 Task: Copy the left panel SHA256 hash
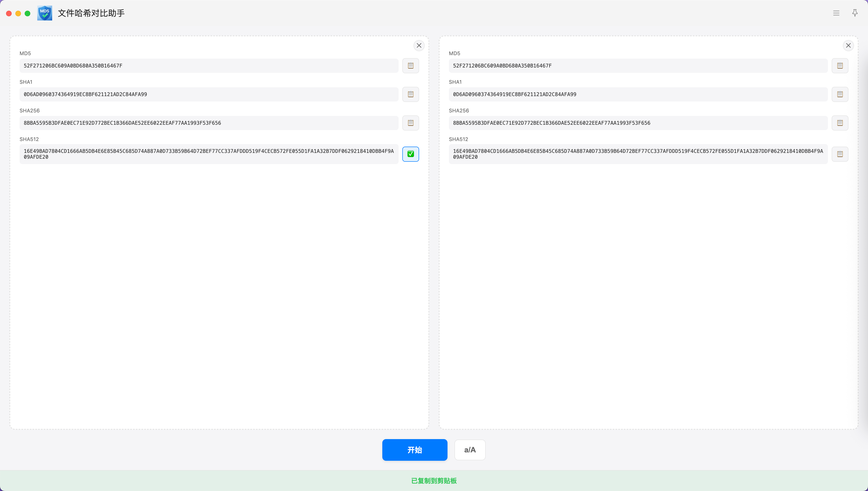pos(410,123)
